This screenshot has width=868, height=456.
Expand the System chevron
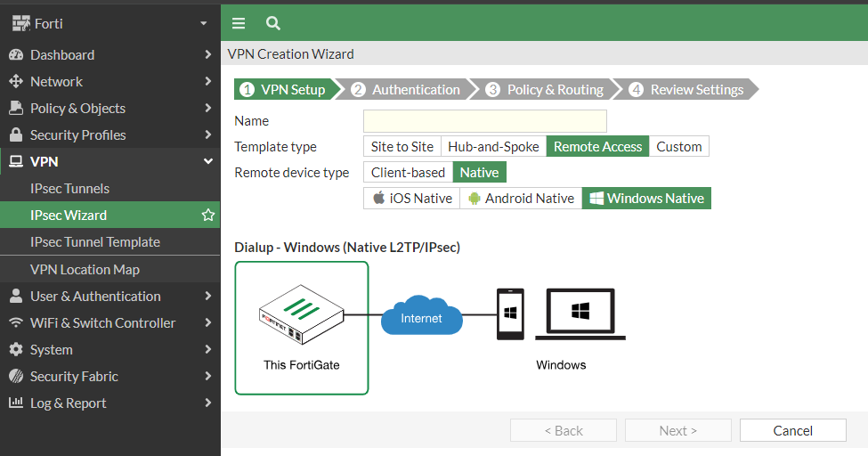pyautogui.click(x=208, y=349)
